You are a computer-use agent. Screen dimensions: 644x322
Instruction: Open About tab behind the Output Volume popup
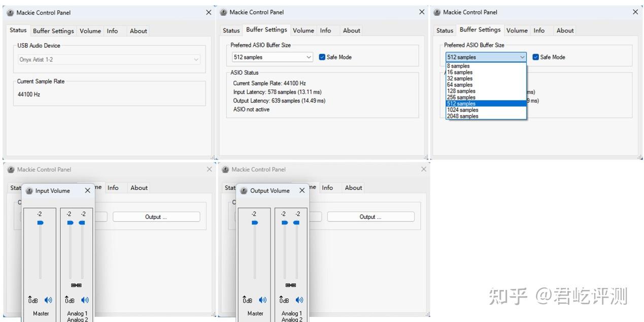click(x=354, y=188)
